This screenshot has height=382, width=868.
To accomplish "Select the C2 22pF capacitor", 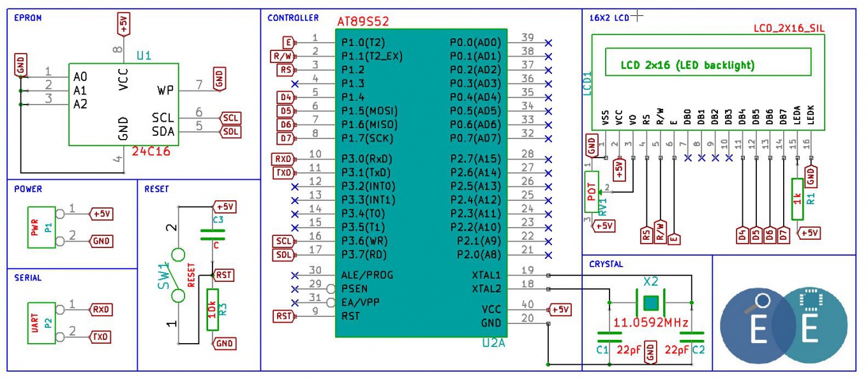I will (x=692, y=337).
